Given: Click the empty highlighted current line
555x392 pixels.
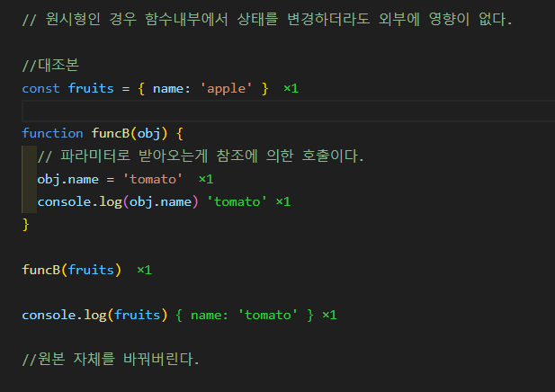Looking at the screenshot, I should click(x=288, y=111).
